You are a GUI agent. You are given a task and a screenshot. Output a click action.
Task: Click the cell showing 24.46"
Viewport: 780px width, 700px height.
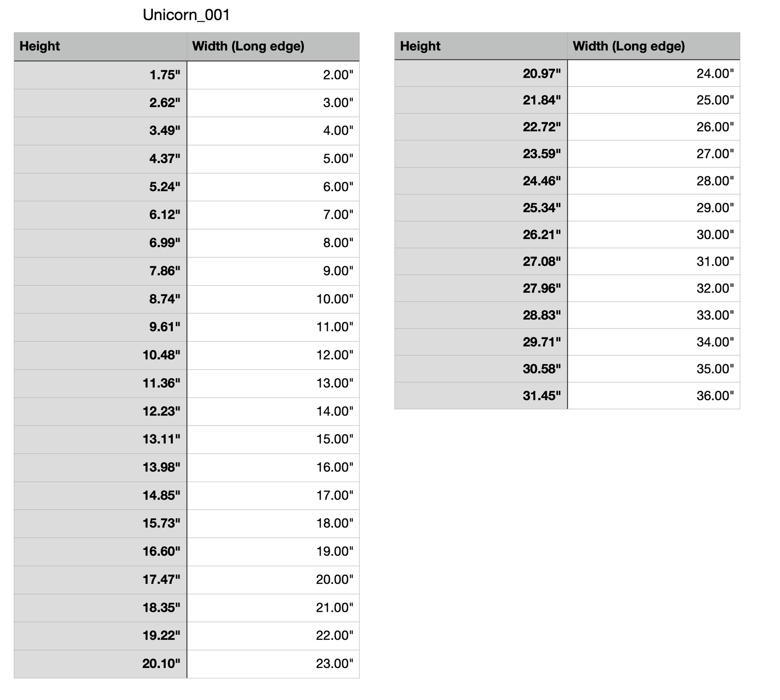click(481, 181)
